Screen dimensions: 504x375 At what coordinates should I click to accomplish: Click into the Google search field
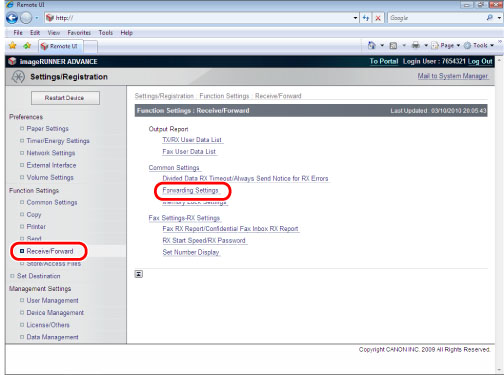[436, 18]
